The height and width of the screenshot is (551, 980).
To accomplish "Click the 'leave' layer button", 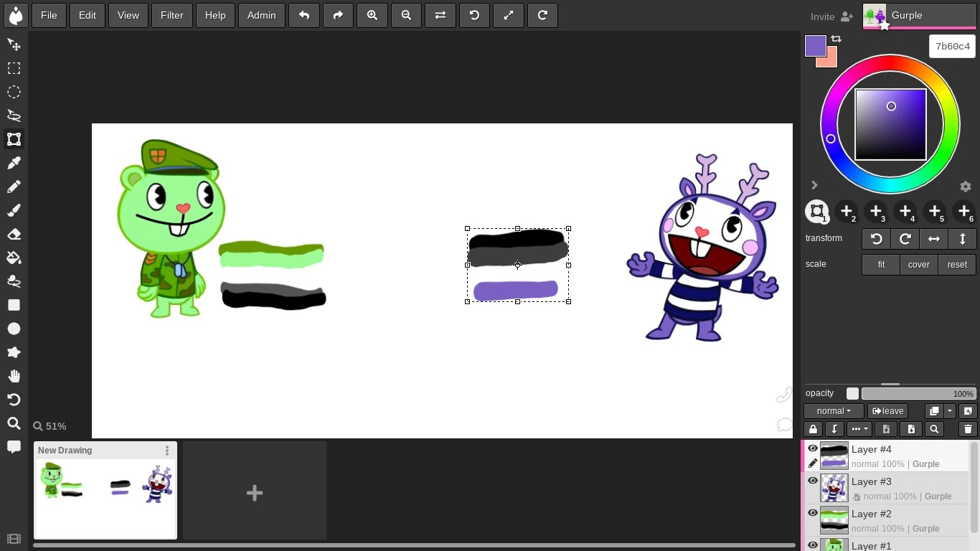I will tap(887, 411).
